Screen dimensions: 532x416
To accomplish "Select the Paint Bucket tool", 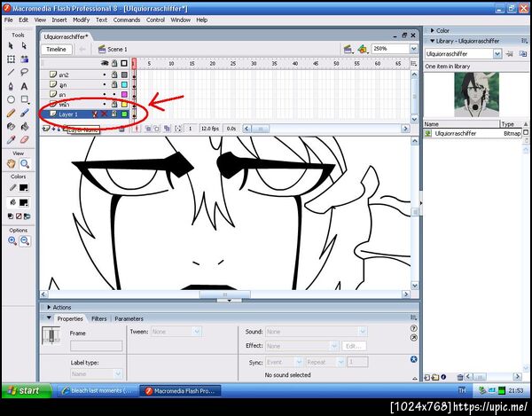I will (24, 126).
